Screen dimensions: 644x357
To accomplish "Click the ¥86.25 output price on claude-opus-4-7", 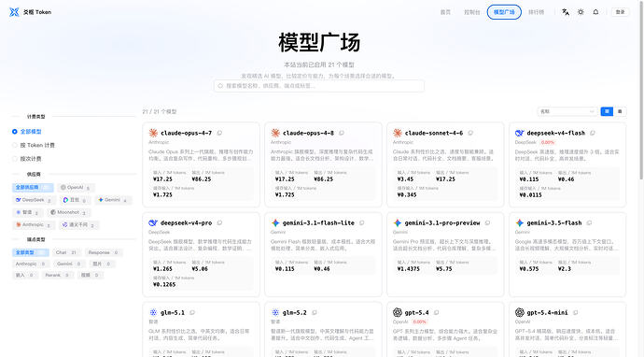I will coord(202,179).
